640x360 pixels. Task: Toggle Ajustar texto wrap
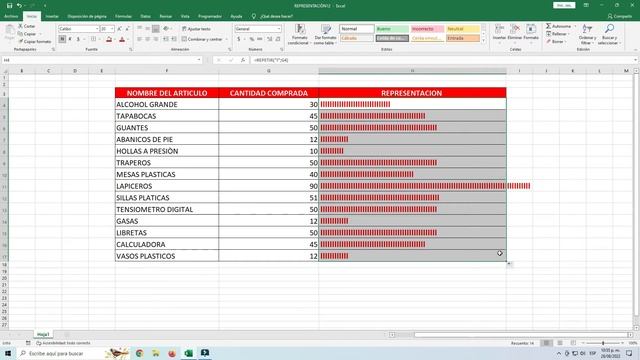tap(196, 29)
